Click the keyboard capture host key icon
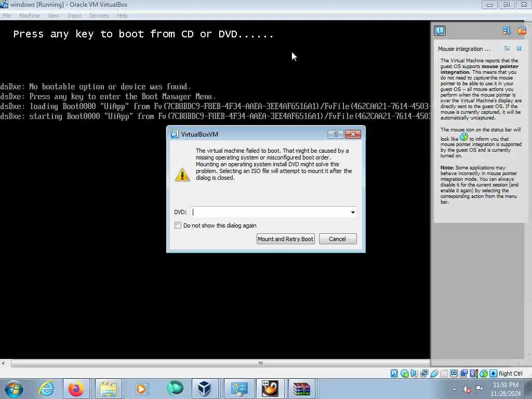Screen dimensions: 532x399 [x=494, y=374]
